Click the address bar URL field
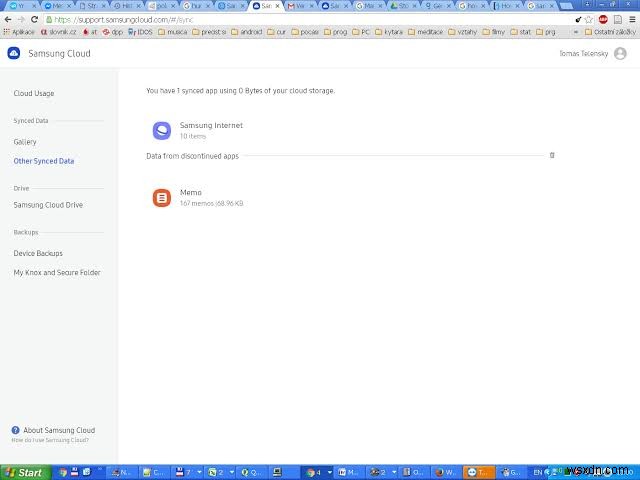Viewport: 640px width, 480px height. tap(308, 20)
